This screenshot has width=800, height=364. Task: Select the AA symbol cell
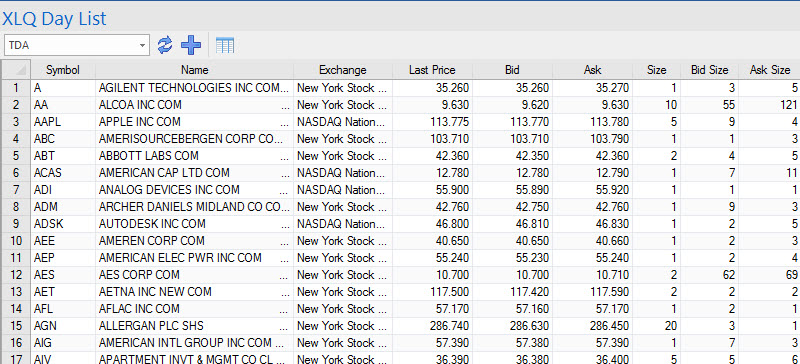[63, 105]
